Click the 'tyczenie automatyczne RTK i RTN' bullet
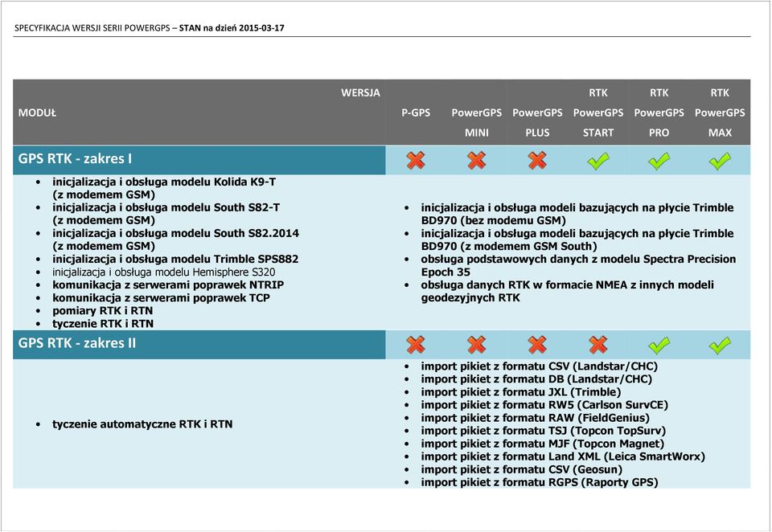 click(x=142, y=424)
